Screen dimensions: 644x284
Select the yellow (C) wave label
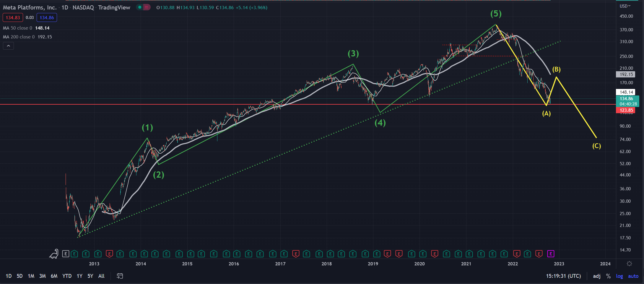597,146
